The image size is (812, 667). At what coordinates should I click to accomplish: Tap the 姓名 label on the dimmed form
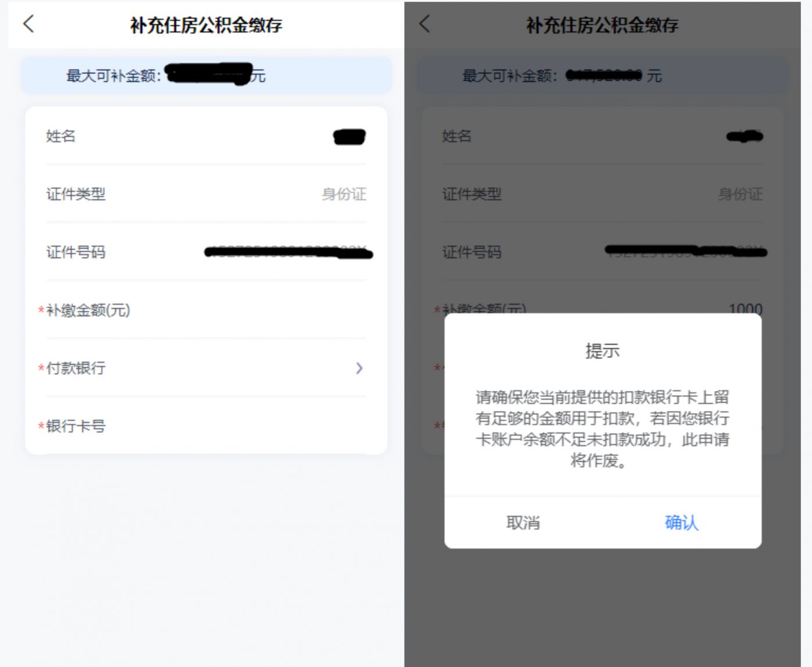coord(457,137)
